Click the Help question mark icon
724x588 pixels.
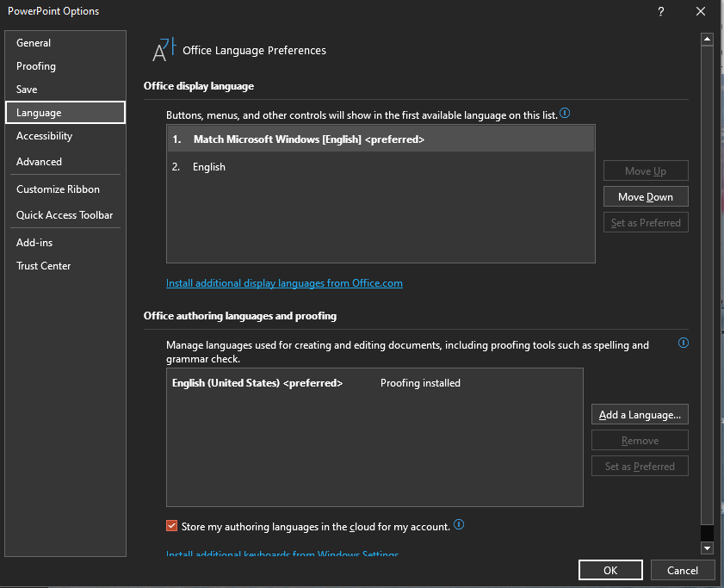click(659, 11)
